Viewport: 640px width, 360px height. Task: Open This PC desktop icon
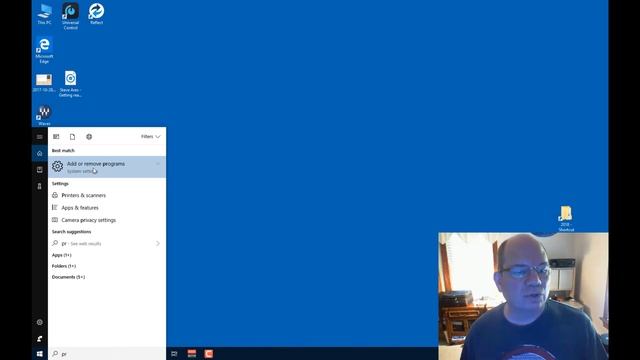[44, 14]
